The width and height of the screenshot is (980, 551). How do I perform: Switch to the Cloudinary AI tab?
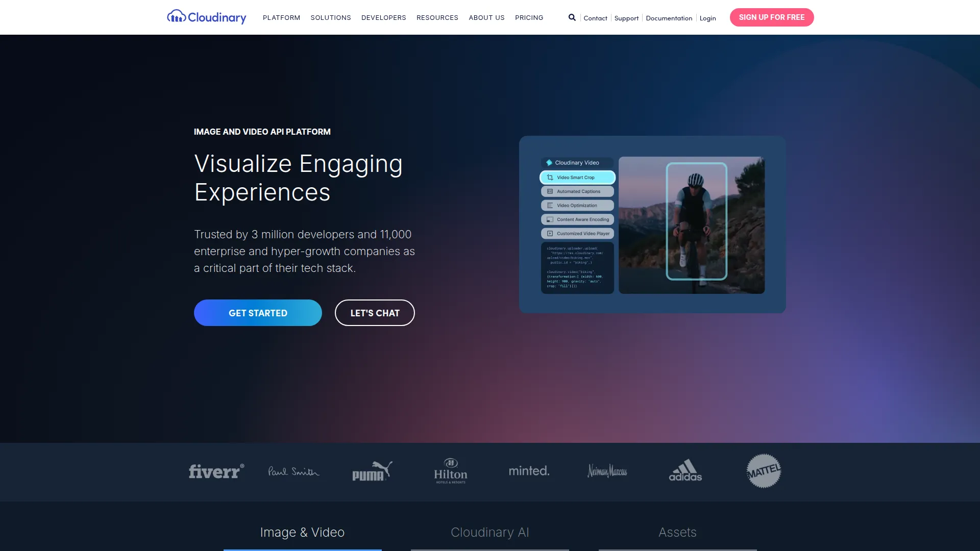coord(490,532)
